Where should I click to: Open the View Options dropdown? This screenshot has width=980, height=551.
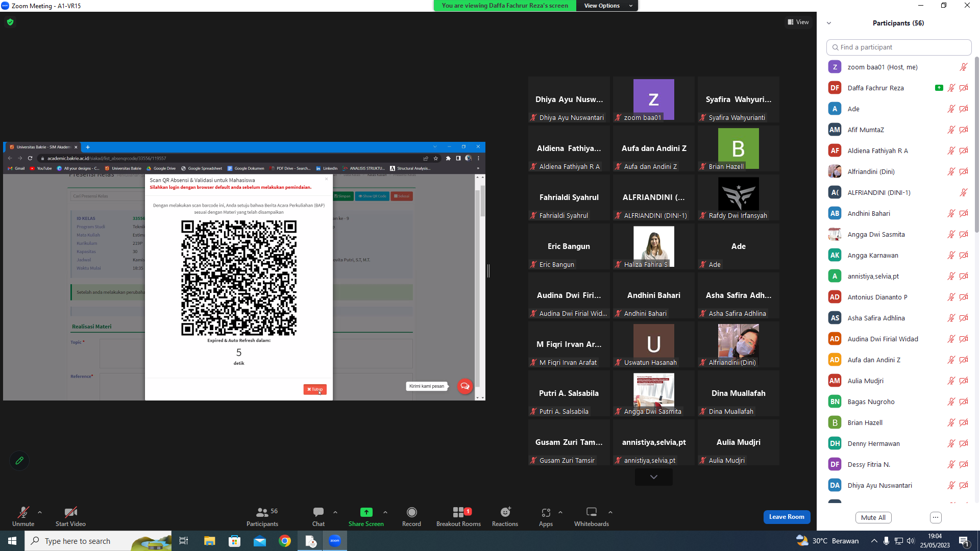[x=607, y=6]
